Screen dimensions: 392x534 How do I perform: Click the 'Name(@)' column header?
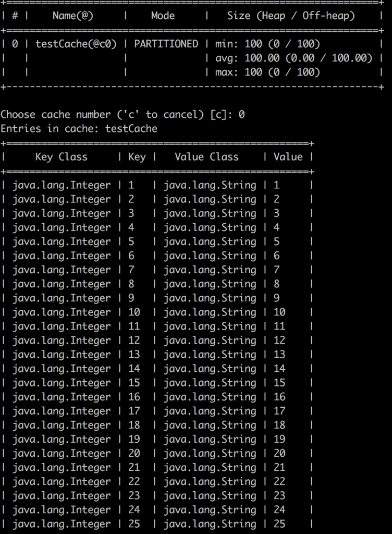(73, 16)
